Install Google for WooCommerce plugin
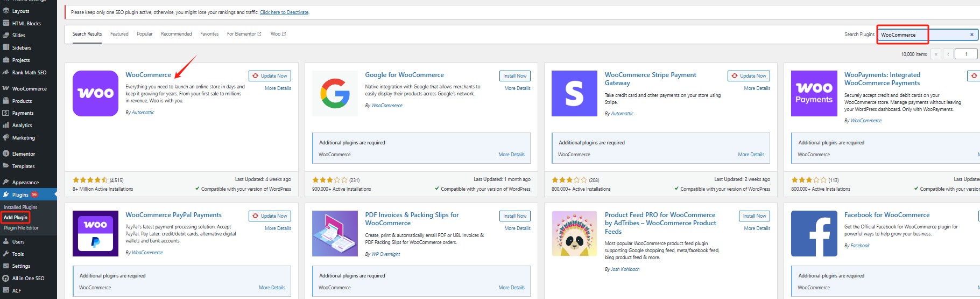 (x=514, y=76)
